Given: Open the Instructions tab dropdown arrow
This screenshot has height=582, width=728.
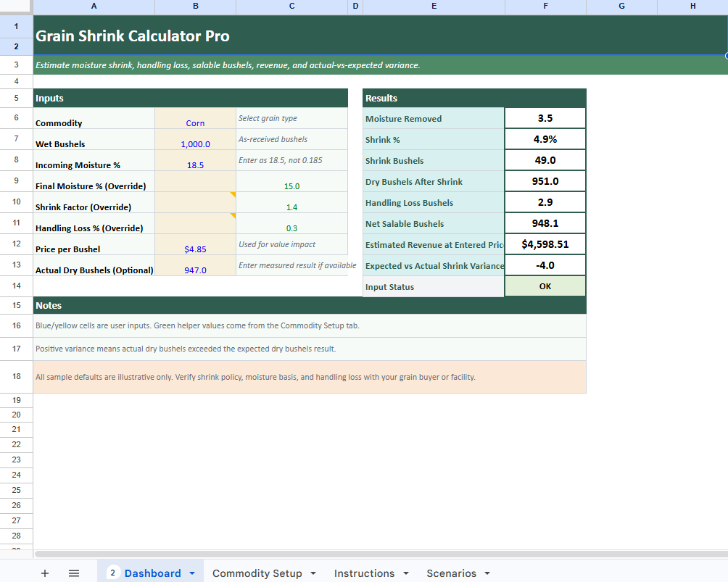Looking at the screenshot, I should pyautogui.click(x=405, y=573).
